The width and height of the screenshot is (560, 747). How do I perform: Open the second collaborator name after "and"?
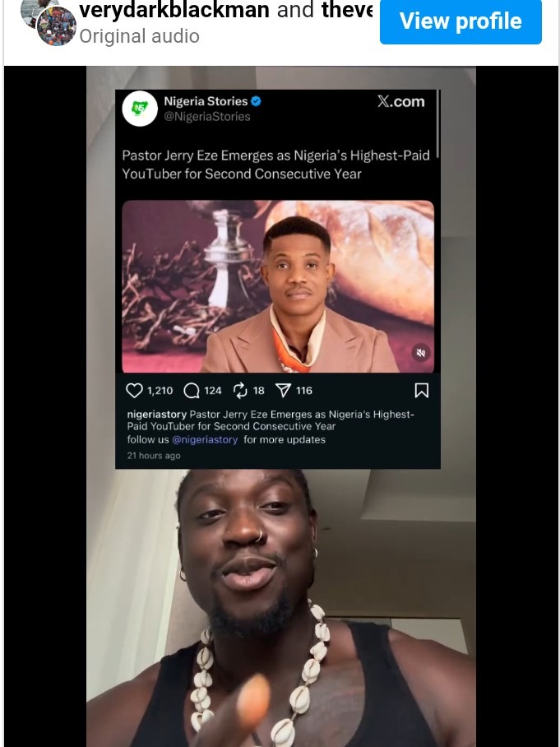click(x=347, y=11)
